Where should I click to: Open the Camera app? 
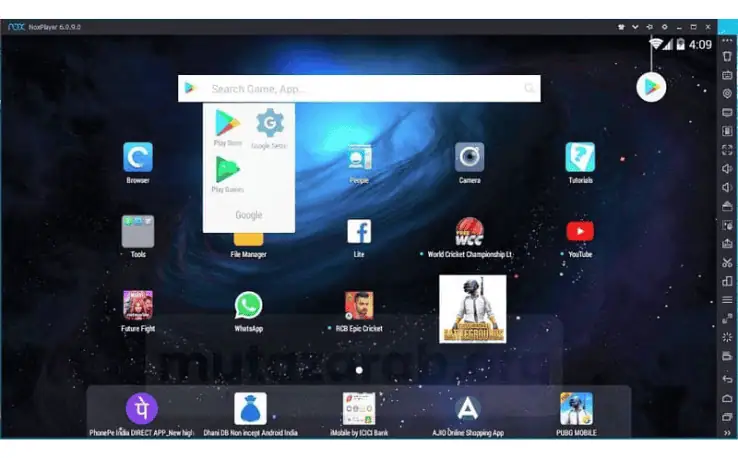pyautogui.click(x=469, y=157)
